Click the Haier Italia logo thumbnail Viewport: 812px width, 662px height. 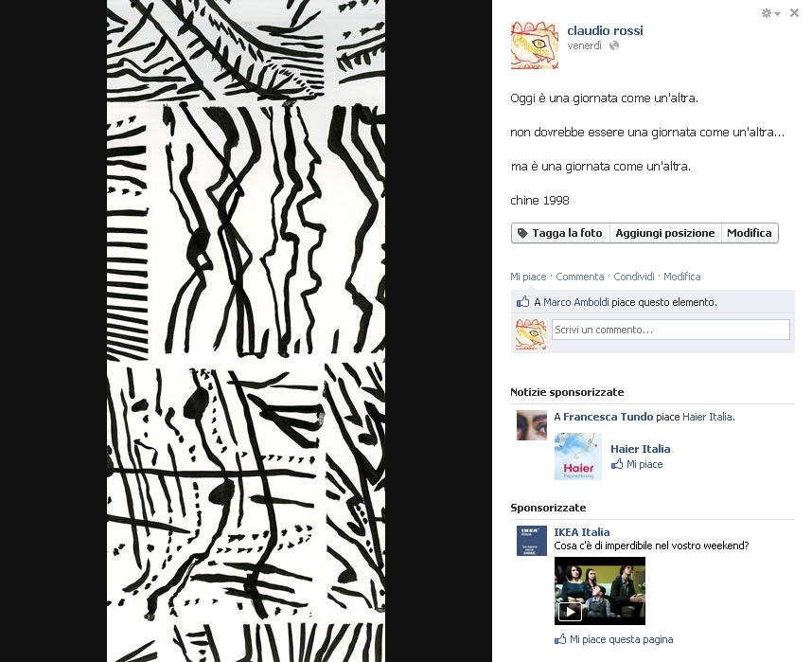[x=578, y=456]
